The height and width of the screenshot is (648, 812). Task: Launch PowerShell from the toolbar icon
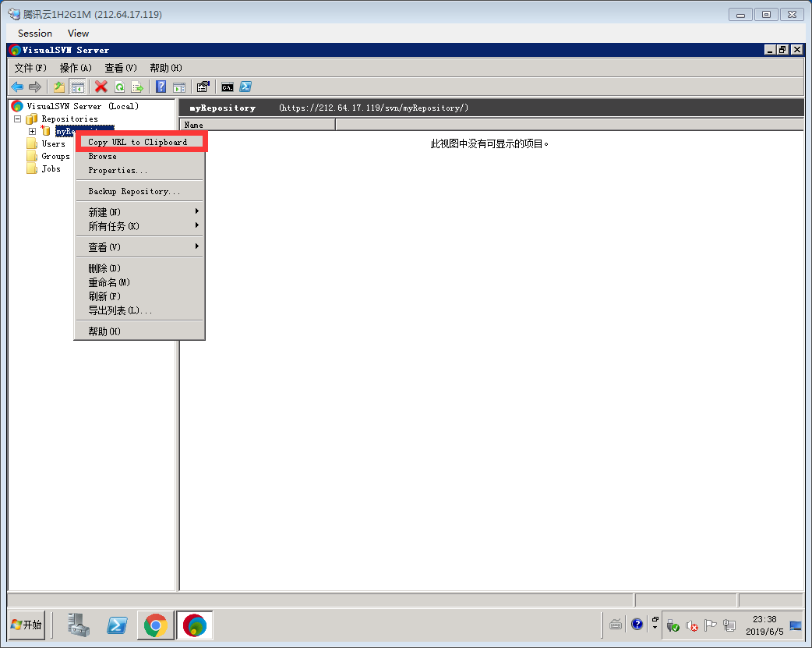[x=245, y=87]
